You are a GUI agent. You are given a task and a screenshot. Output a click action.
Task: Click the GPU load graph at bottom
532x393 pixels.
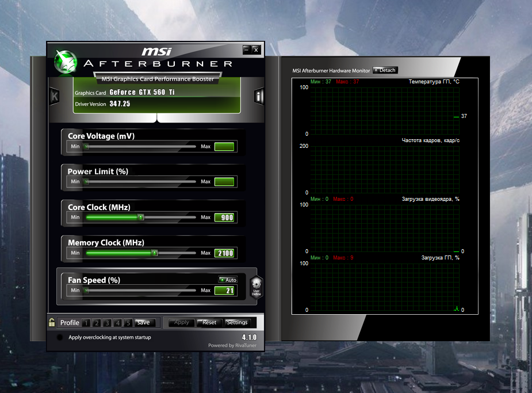pos(385,287)
